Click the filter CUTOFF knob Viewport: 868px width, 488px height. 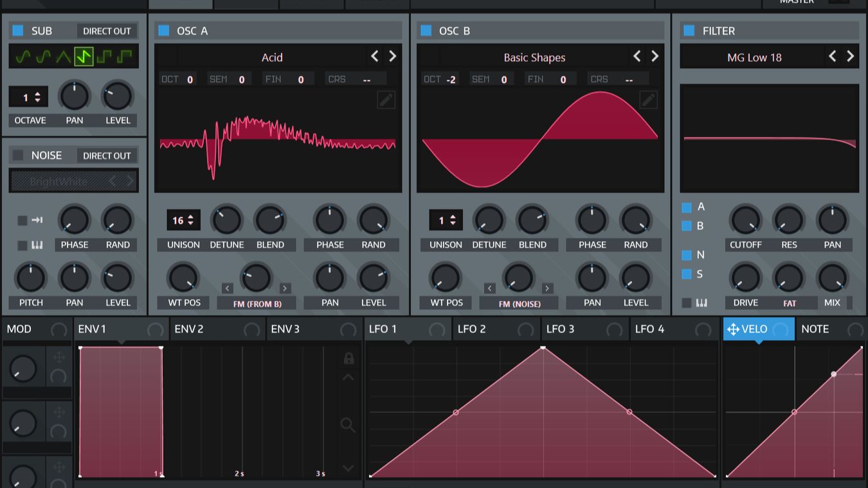[x=745, y=220]
